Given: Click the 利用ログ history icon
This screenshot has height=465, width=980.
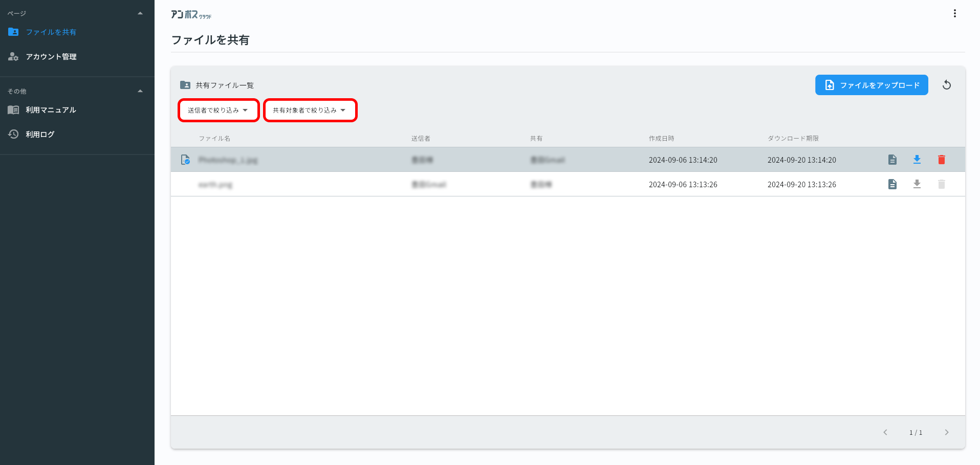Looking at the screenshot, I should [x=13, y=134].
